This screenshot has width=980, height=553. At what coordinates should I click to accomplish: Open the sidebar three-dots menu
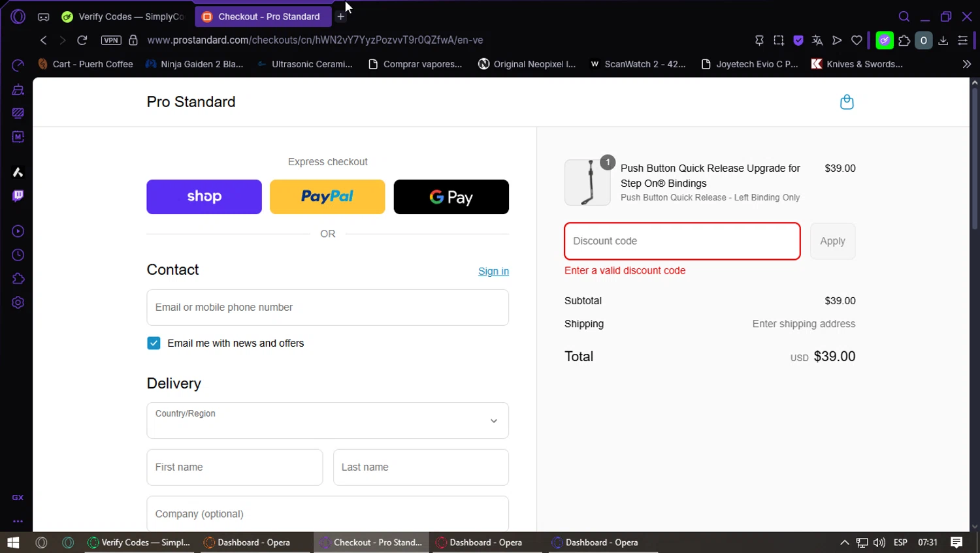(18, 521)
